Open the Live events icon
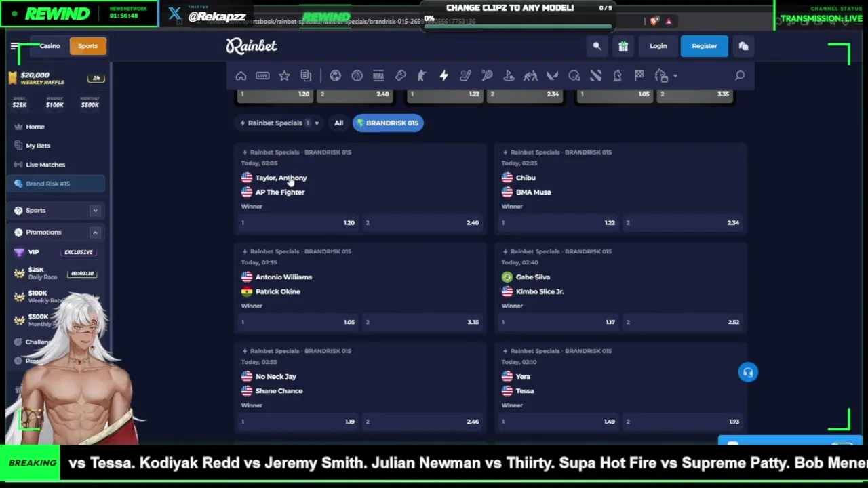The width and height of the screenshot is (868, 488). click(262, 76)
